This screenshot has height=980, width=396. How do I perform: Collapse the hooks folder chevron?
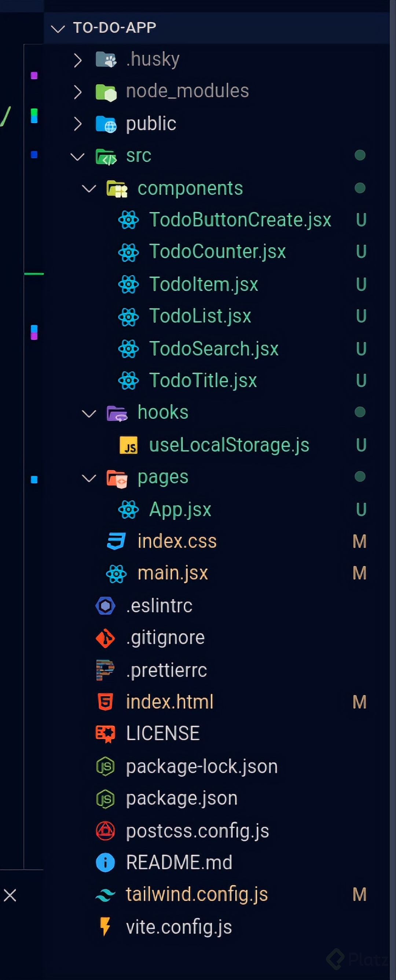[89, 413]
